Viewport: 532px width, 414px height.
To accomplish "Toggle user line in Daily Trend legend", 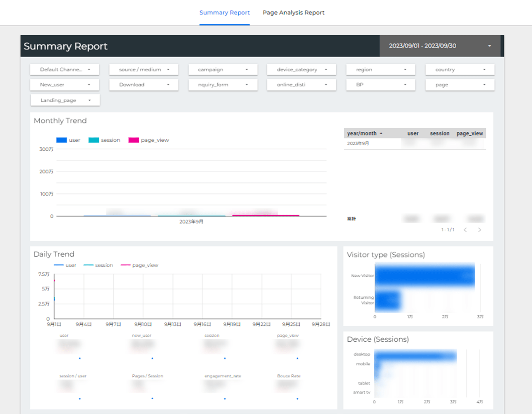I will 65,265.
